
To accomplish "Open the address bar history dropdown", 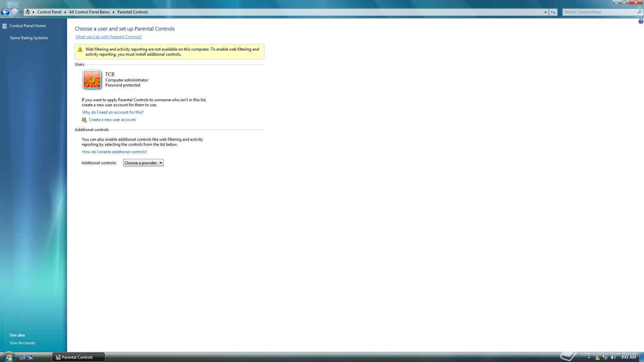I will tap(545, 12).
